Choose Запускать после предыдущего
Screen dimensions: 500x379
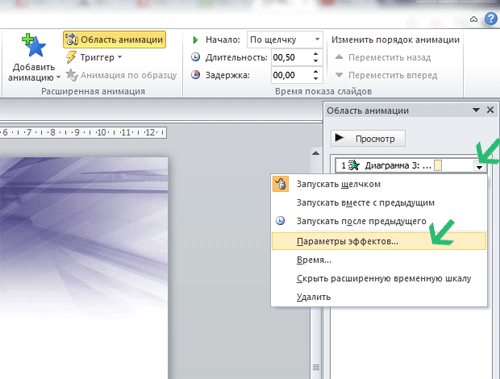point(379,221)
